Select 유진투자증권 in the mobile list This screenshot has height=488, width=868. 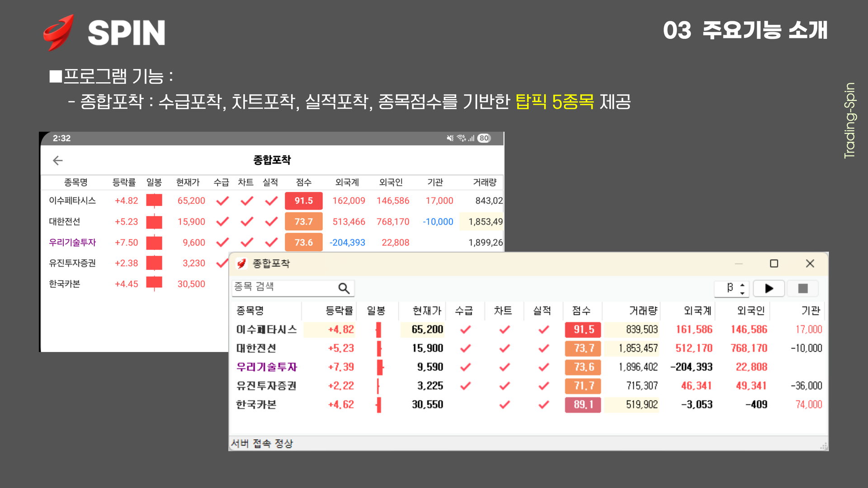pos(72,263)
